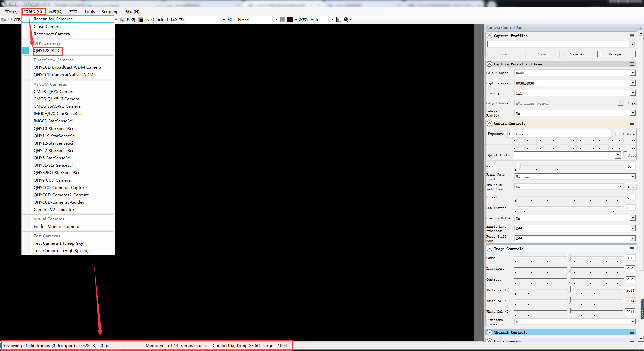Open the 选项(O) menu
Screen dimensions: 644x351
55,11
